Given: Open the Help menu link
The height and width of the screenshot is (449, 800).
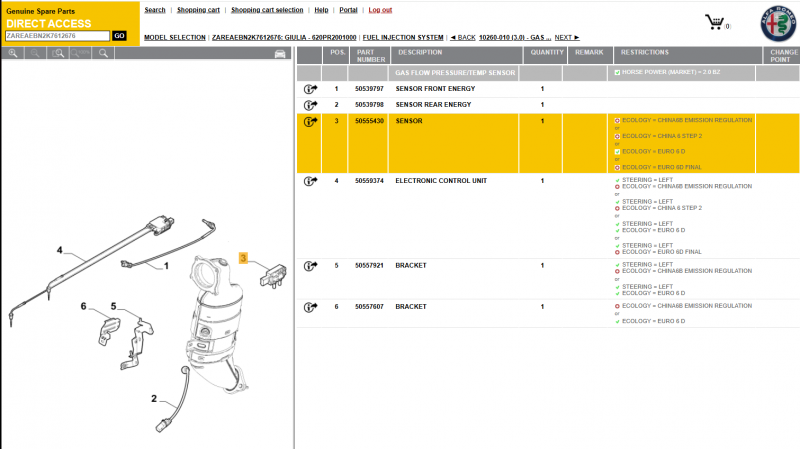Looking at the screenshot, I should [321, 10].
